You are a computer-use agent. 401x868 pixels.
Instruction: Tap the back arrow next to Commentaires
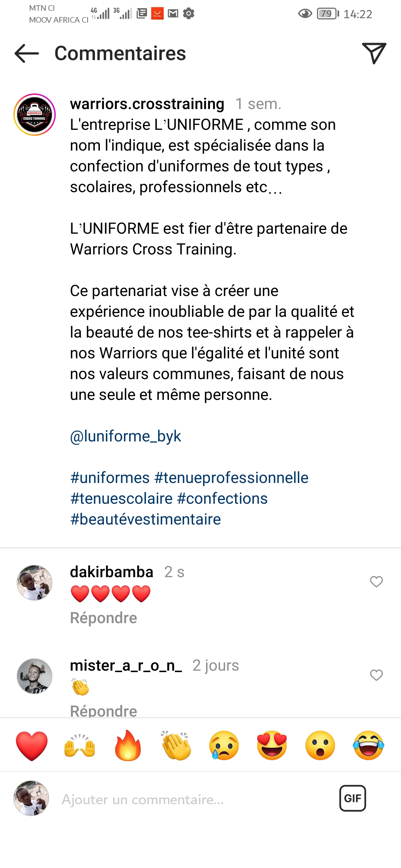coord(27,53)
